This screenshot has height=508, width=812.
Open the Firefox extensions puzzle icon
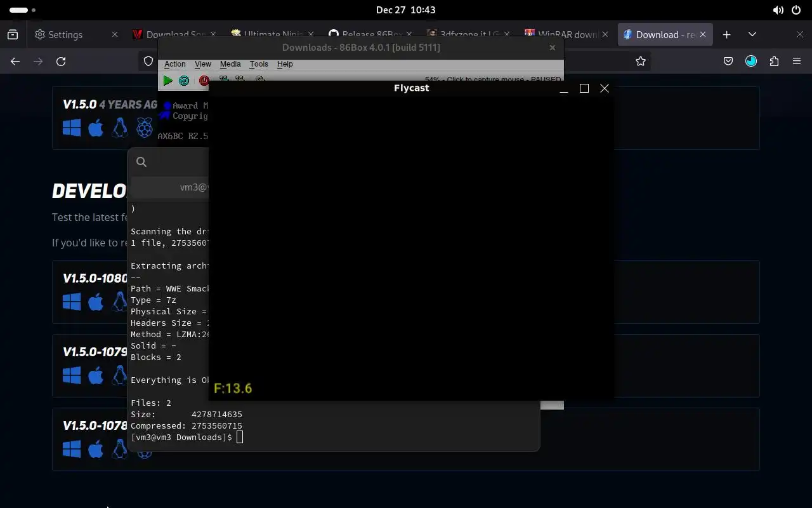[x=774, y=61]
